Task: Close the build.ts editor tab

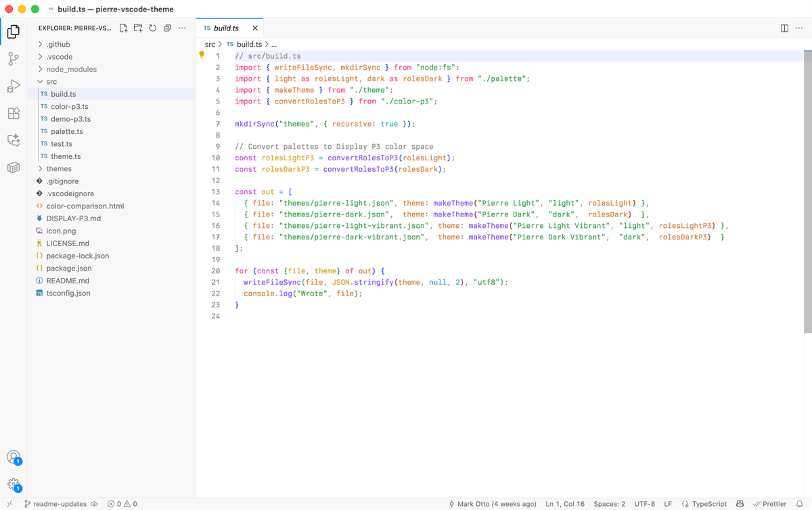Action: 254,28
